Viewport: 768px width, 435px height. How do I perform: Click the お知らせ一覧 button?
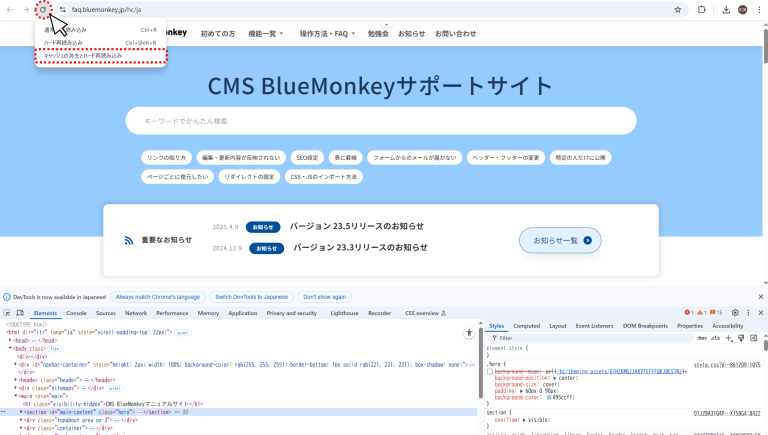560,241
